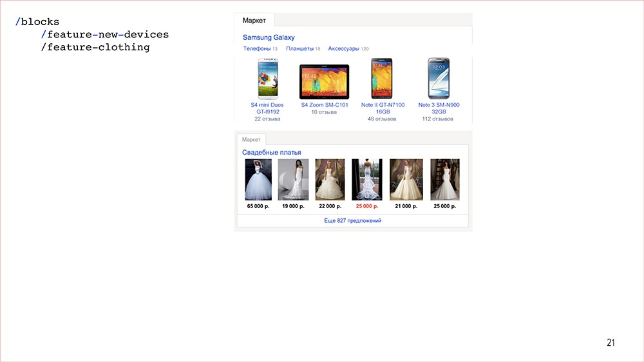Follow the Свадебные платья heading link

point(272,153)
